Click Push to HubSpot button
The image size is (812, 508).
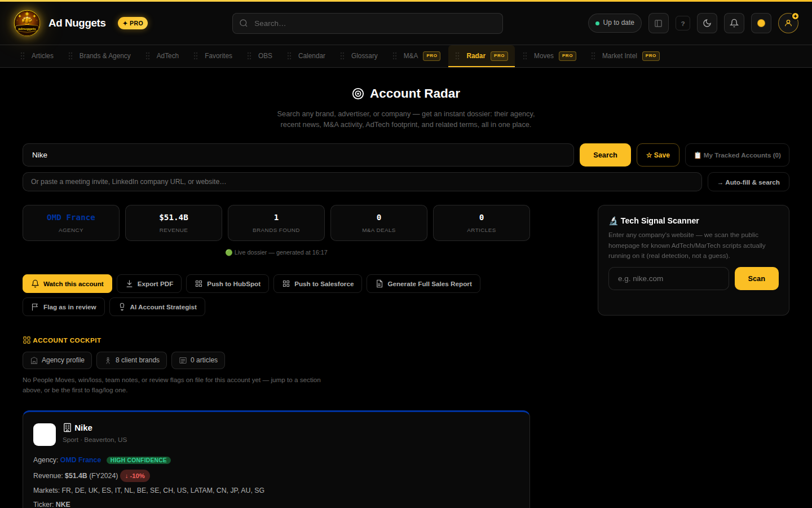pyautogui.click(x=227, y=284)
